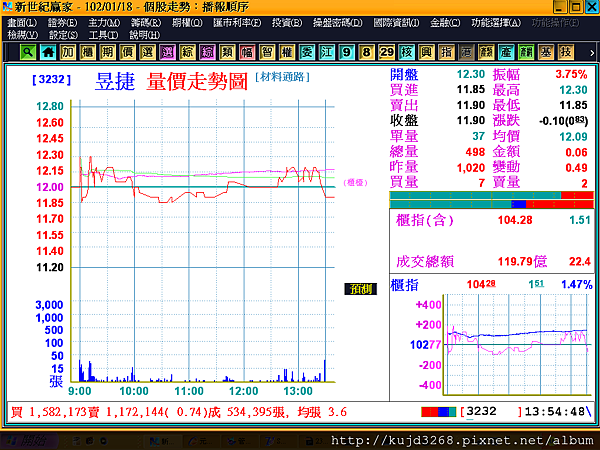Click the 開盤 value 12.30
The image size is (600, 450).
point(471,74)
